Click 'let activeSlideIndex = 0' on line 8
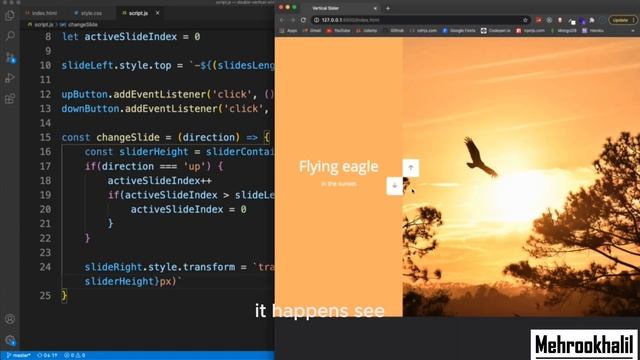 pyautogui.click(x=131, y=37)
